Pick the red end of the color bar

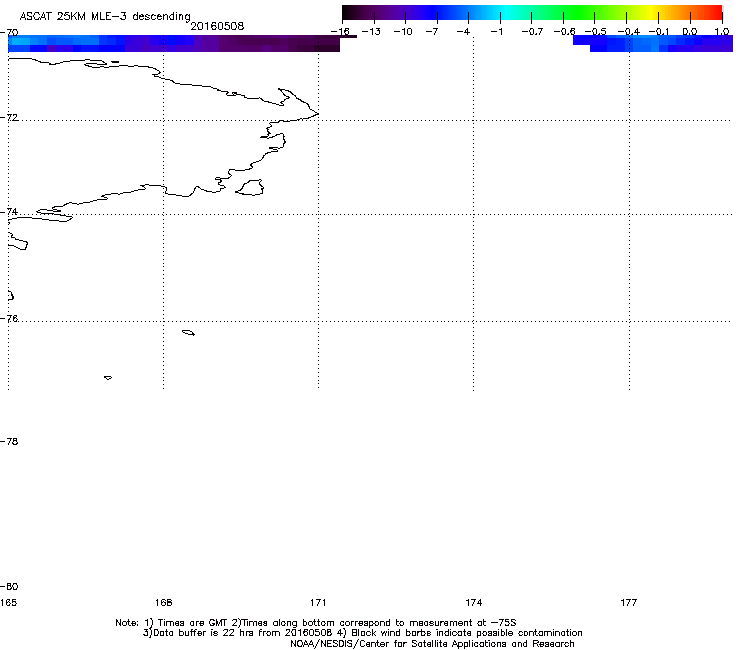(x=713, y=12)
